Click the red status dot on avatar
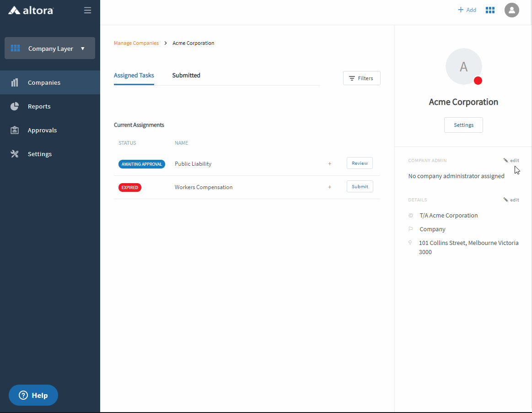This screenshot has width=532, height=413. click(478, 81)
